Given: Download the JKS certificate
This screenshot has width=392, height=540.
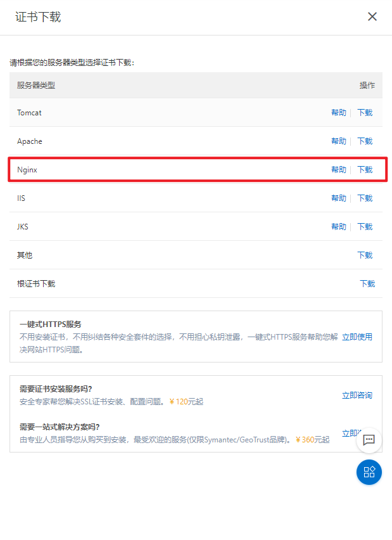Looking at the screenshot, I should pyautogui.click(x=365, y=227).
